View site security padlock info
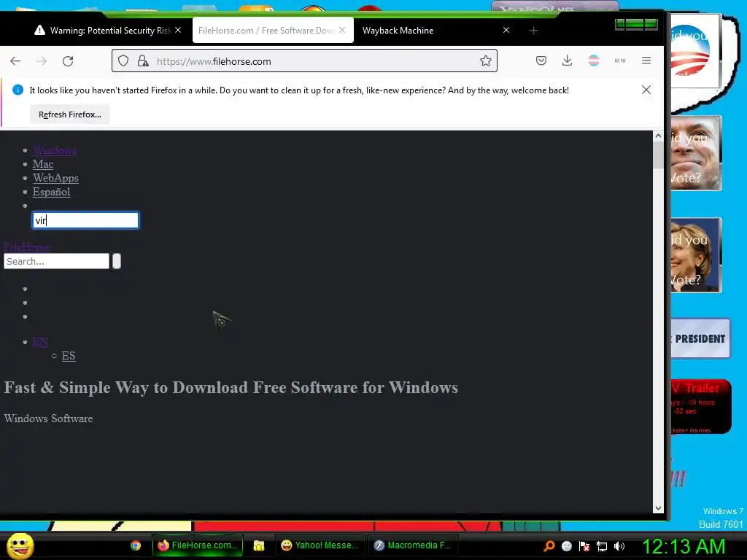Viewport: 747px width, 560px height. (143, 61)
